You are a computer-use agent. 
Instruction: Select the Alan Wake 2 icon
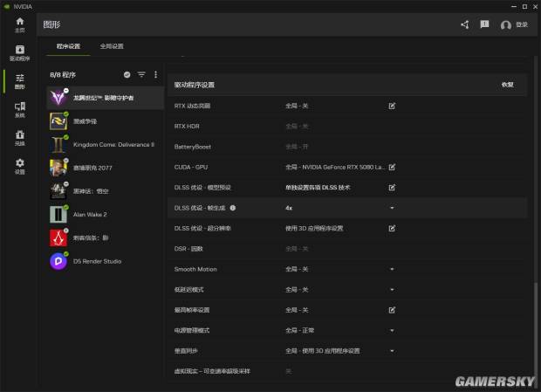point(58,214)
